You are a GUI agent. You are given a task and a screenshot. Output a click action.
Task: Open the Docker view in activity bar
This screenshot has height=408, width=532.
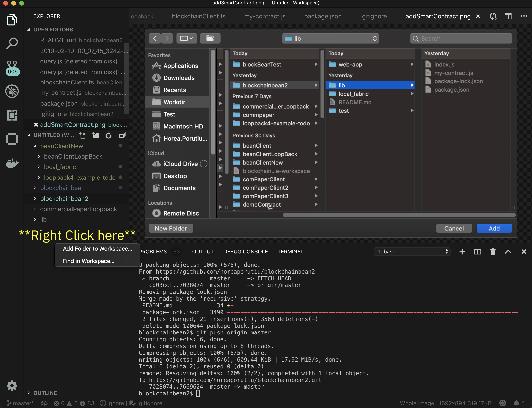pyautogui.click(x=12, y=163)
